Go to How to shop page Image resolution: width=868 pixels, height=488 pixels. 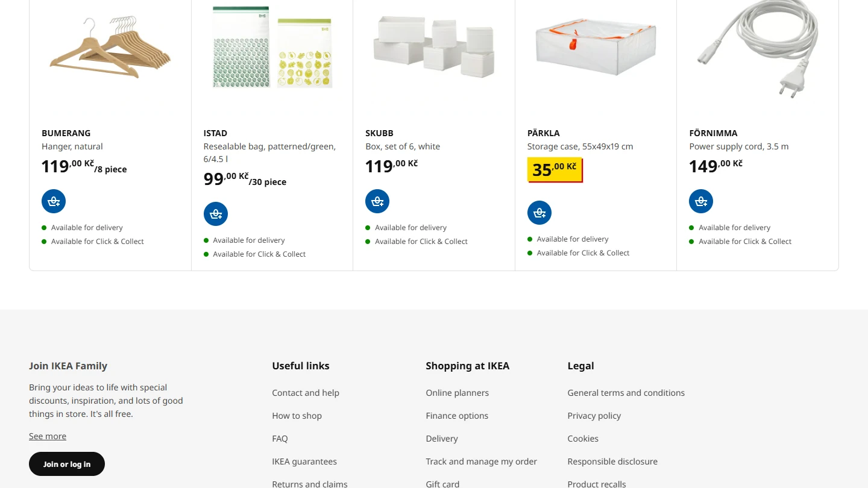tap(297, 416)
